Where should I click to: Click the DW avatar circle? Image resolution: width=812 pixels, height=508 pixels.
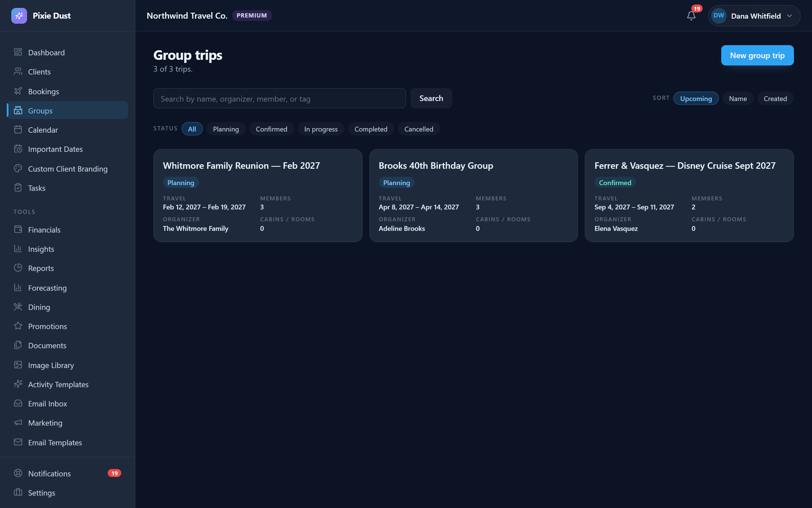click(x=719, y=16)
